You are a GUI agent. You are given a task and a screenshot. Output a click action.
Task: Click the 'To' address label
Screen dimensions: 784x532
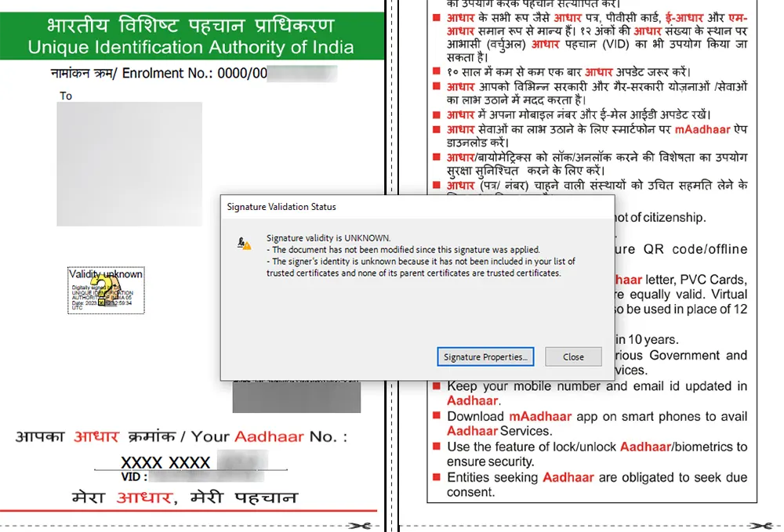(x=66, y=96)
